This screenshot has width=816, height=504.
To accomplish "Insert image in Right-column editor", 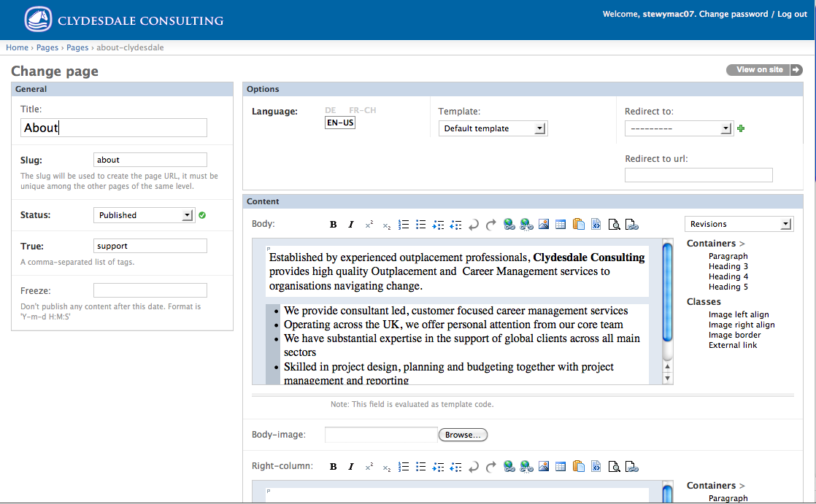I will coord(544,467).
